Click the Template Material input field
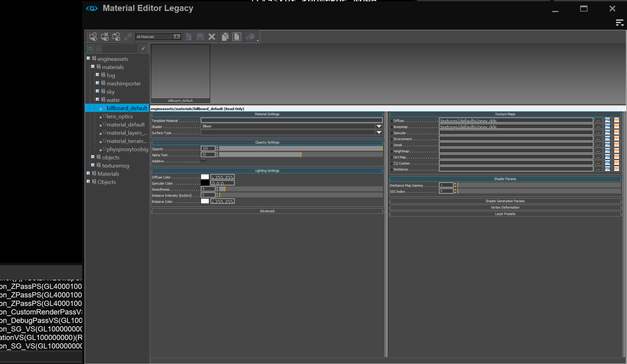627x364 pixels. click(x=291, y=120)
